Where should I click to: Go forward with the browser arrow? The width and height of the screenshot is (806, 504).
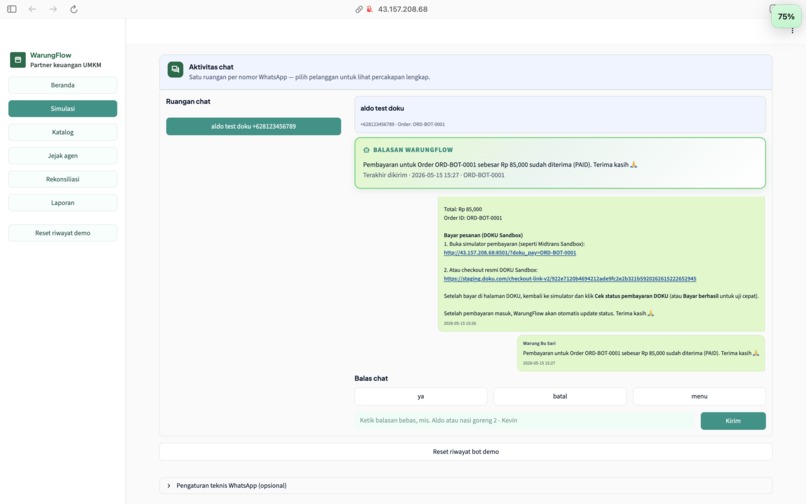coord(53,9)
